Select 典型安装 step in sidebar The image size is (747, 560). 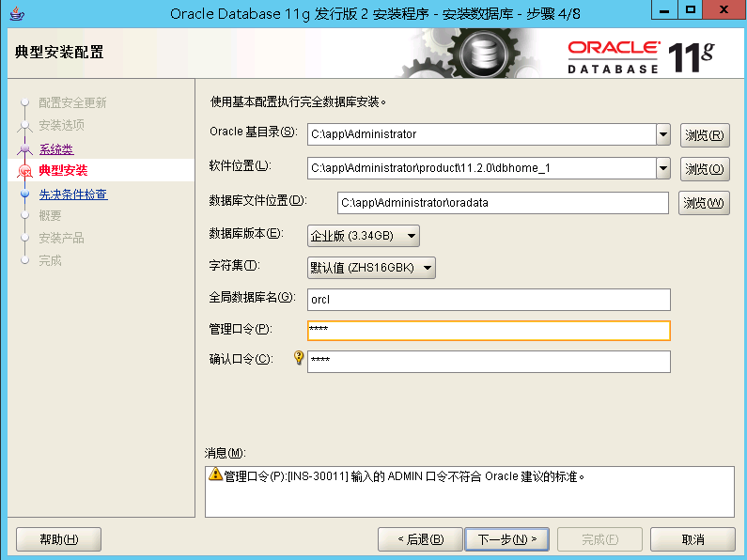pyautogui.click(x=63, y=170)
